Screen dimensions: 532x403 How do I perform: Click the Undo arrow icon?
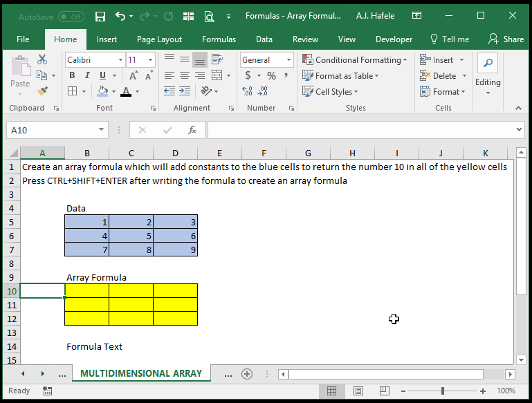point(120,16)
